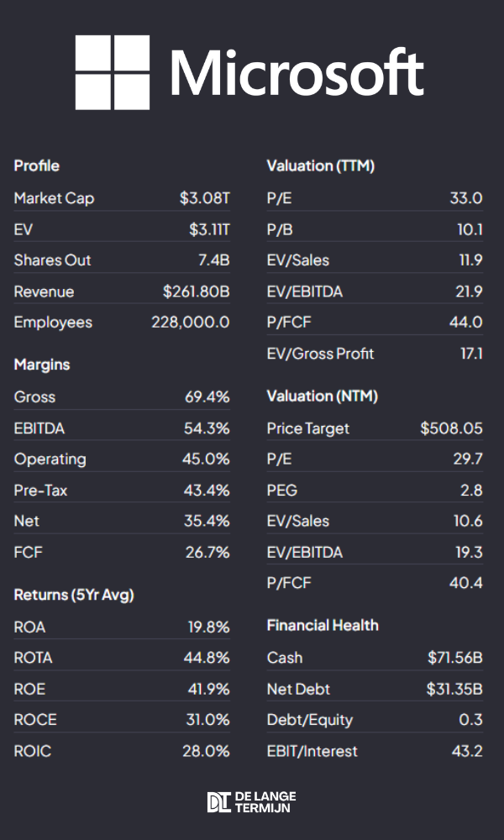Select the Returns (5Yr Avg) heading
The height and width of the screenshot is (840, 504).
tap(74, 595)
